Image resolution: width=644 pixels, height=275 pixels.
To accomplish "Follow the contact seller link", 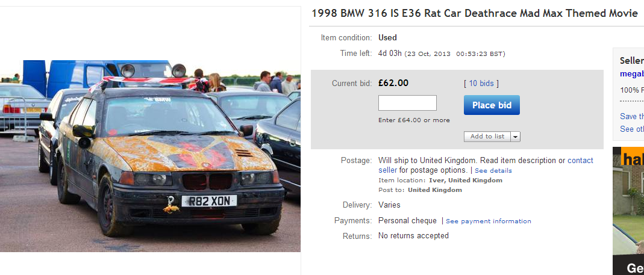I will point(486,165).
